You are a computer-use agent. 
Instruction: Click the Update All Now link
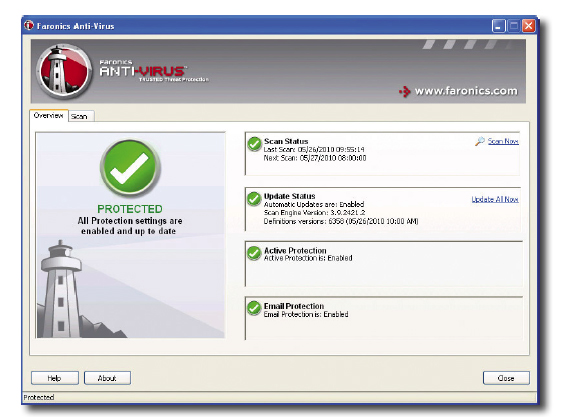[495, 199]
